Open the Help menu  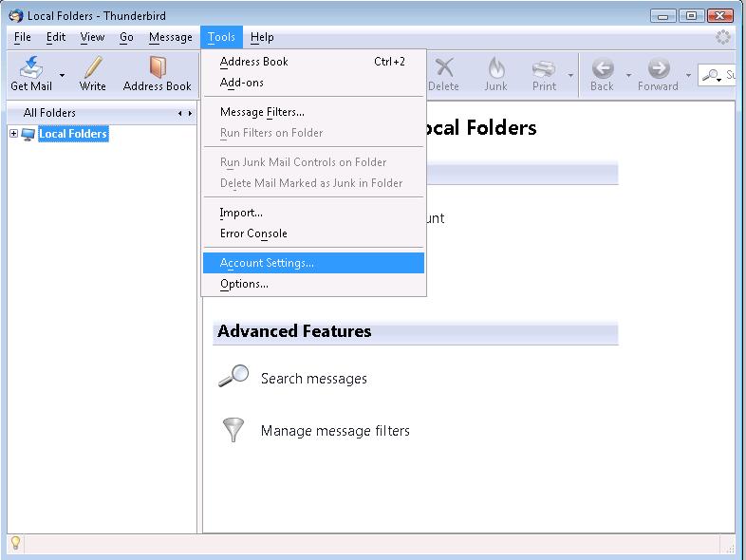tap(262, 37)
